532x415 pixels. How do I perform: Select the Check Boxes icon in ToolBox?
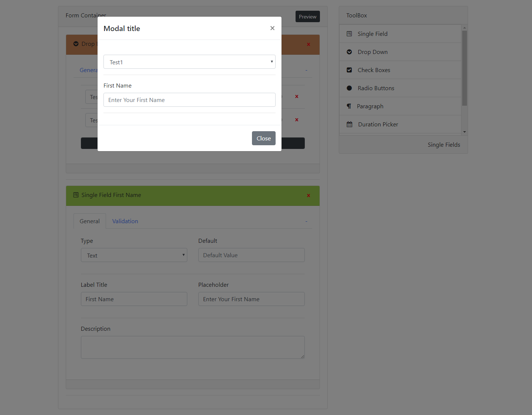tap(349, 70)
